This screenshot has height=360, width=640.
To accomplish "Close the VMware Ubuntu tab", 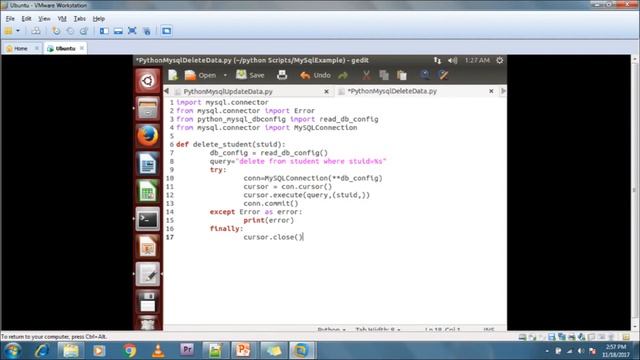I will pos(82,48).
